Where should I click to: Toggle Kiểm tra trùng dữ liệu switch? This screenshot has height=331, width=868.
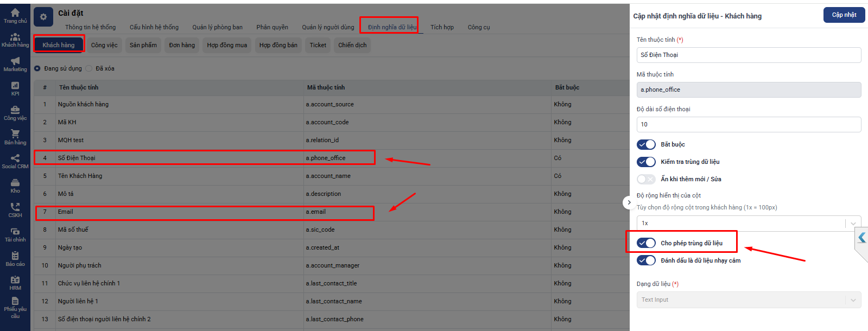tap(646, 162)
